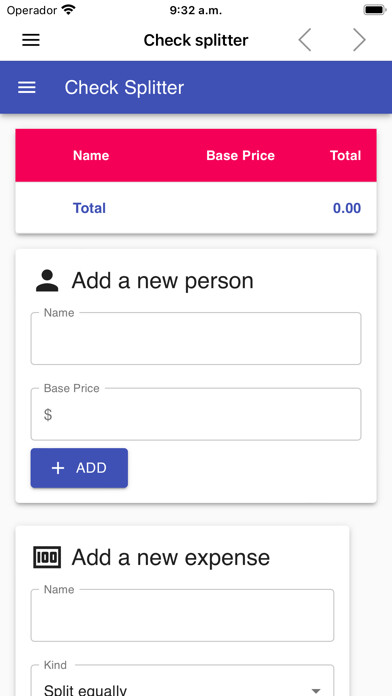The image size is (392, 696).
Task: Focus the person Name input field
Action: tap(196, 339)
